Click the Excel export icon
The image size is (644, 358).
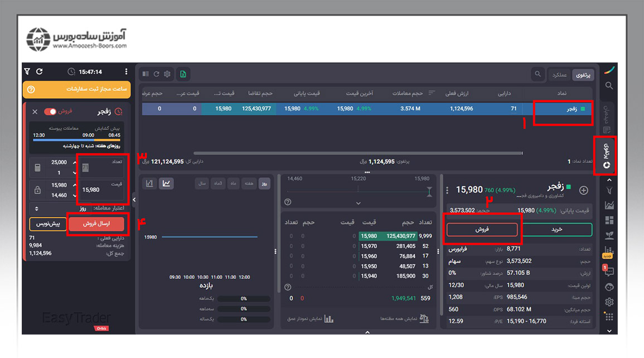(183, 74)
